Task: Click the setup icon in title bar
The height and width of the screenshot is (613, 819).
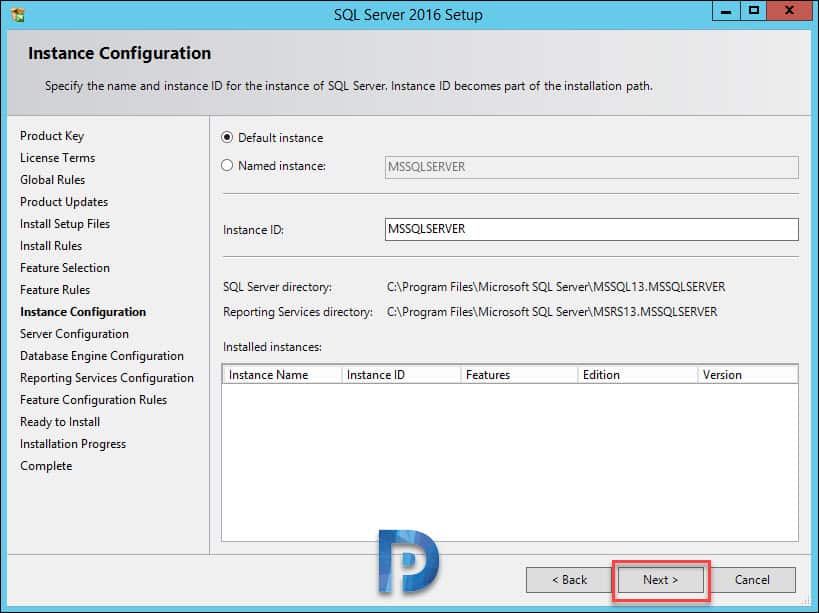Action: [x=17, y=14]
